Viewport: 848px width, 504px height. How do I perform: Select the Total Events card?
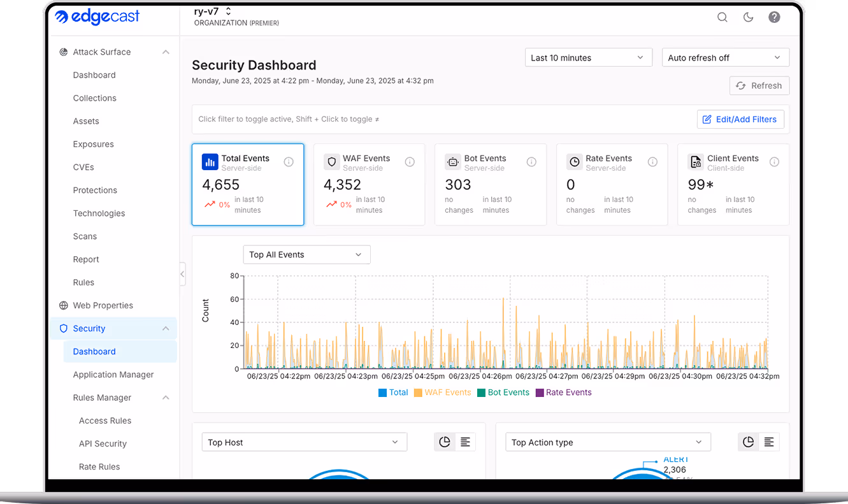click(248, 184)
